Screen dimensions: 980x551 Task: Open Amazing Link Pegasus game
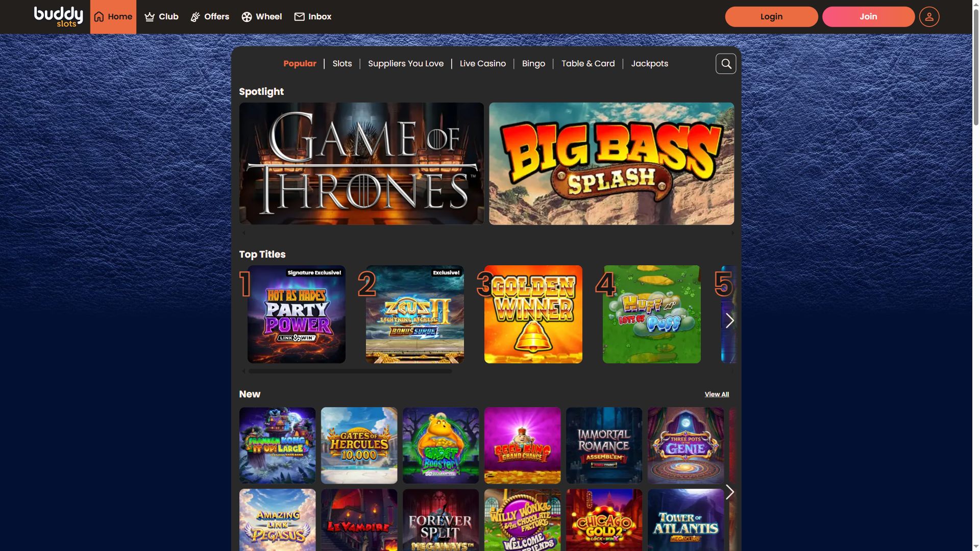[x=278, y=520]
